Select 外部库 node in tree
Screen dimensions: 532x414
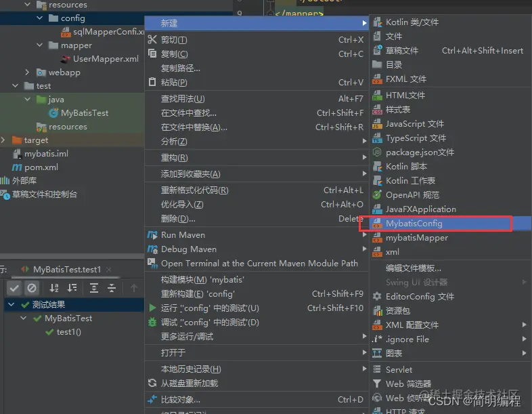coord(24,181)
